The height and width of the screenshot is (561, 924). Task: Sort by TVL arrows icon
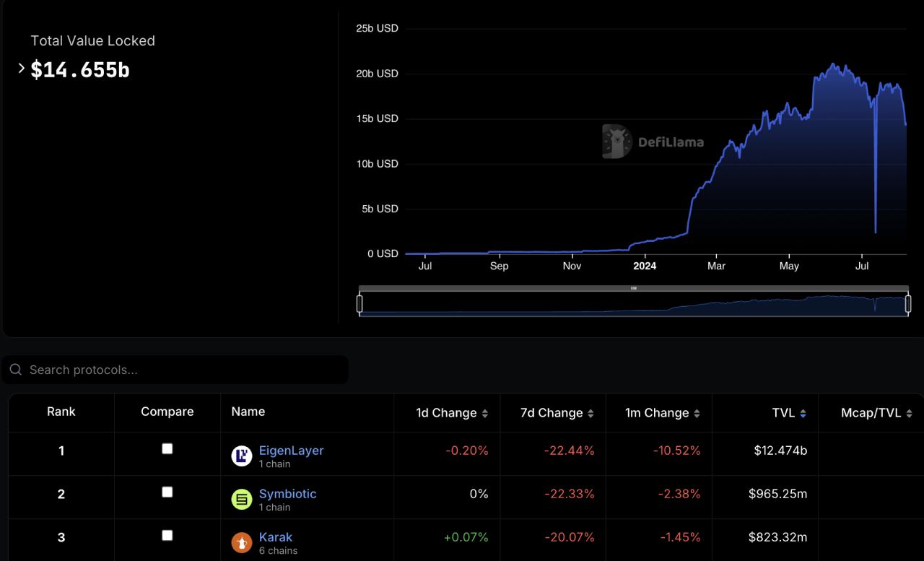[803, 414]
